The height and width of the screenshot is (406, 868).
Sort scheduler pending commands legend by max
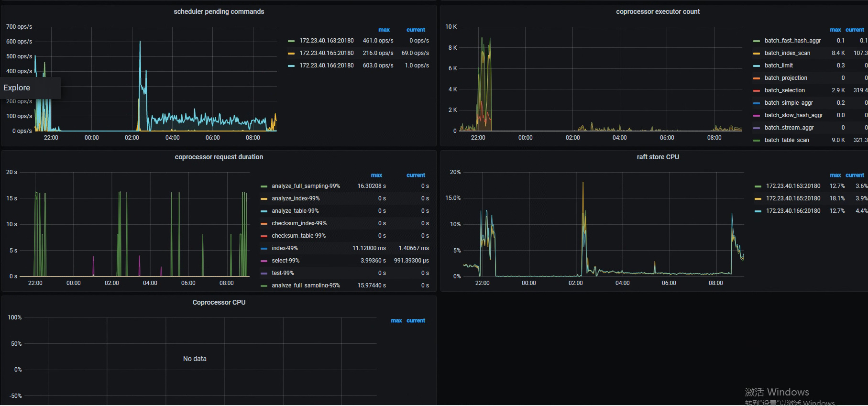(x=384, y=30)
